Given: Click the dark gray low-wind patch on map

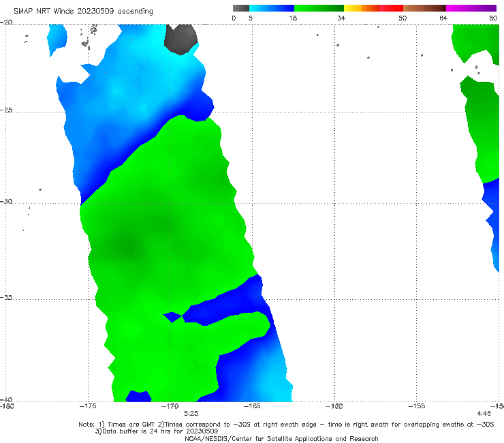Looking at the screenshot, I should [181, 39].
